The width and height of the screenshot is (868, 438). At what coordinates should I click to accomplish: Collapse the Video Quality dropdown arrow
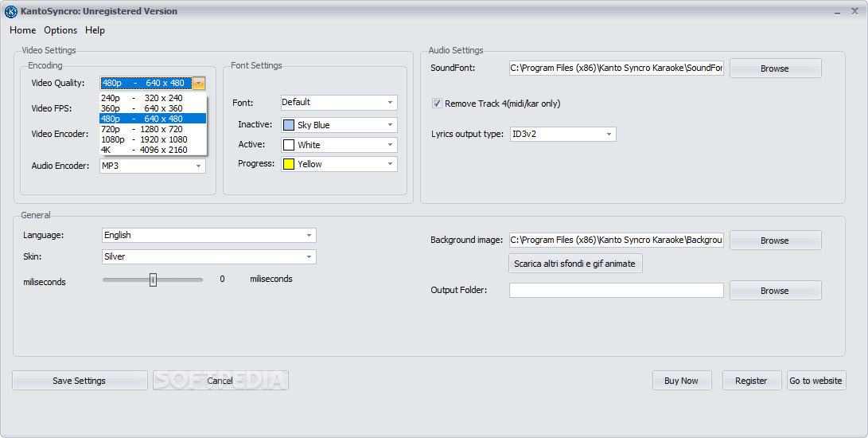tap(199, 84)
